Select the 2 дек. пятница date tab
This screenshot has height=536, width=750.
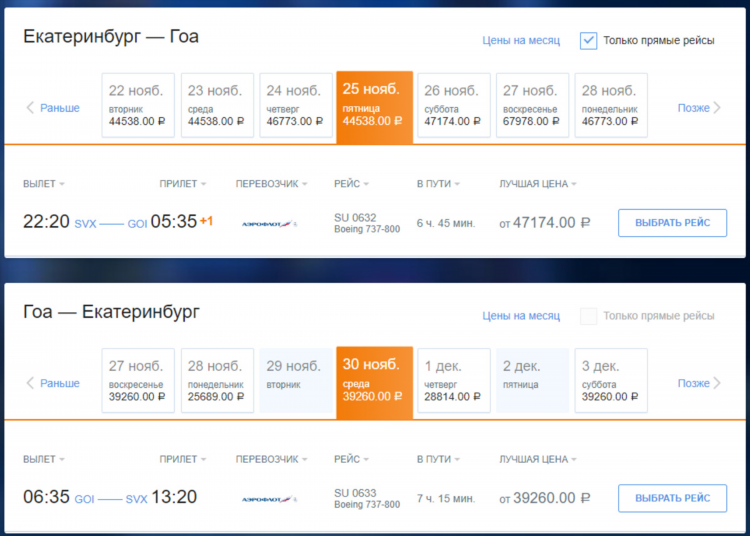[532, 380]
